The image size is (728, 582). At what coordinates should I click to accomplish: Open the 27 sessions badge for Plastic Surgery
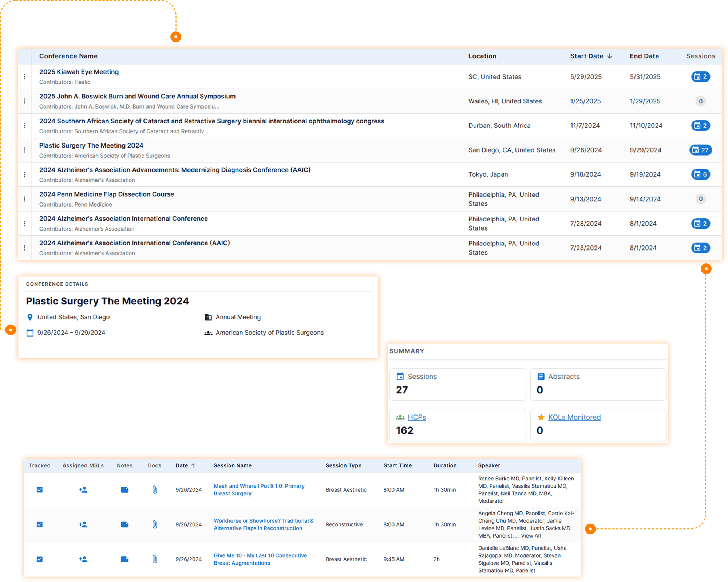pyautogui.click(x=700, y=150)
